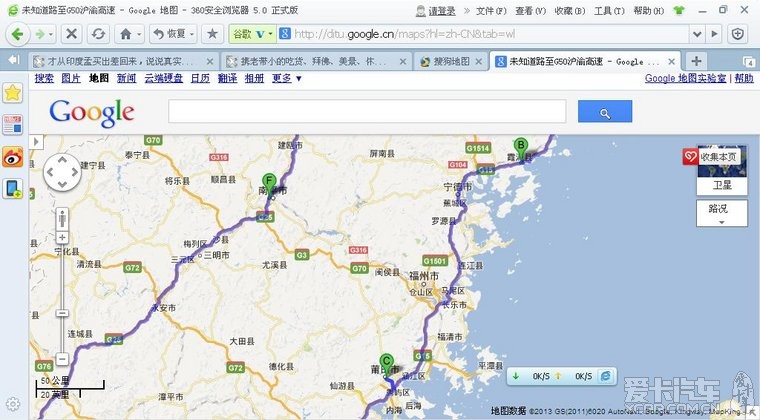
Task: Click the 收集本页 collect page button
Action: [712, 156]
